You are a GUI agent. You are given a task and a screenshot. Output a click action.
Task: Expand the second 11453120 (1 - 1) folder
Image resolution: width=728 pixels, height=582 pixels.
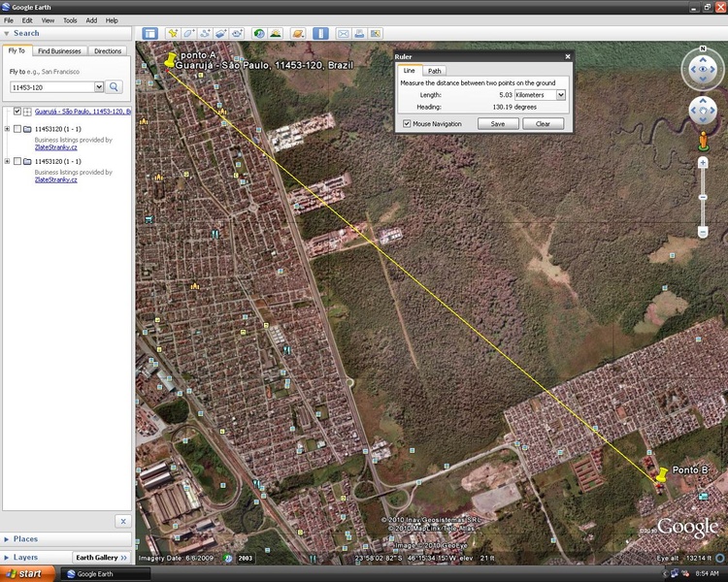(x=7, y=161)
